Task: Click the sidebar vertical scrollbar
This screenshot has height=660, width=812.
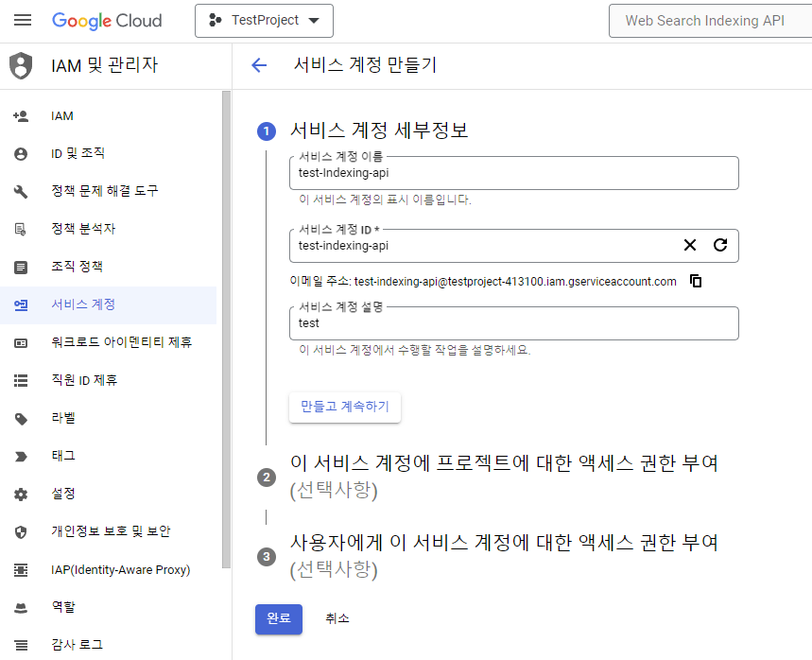Action: [x=226, y=329]
